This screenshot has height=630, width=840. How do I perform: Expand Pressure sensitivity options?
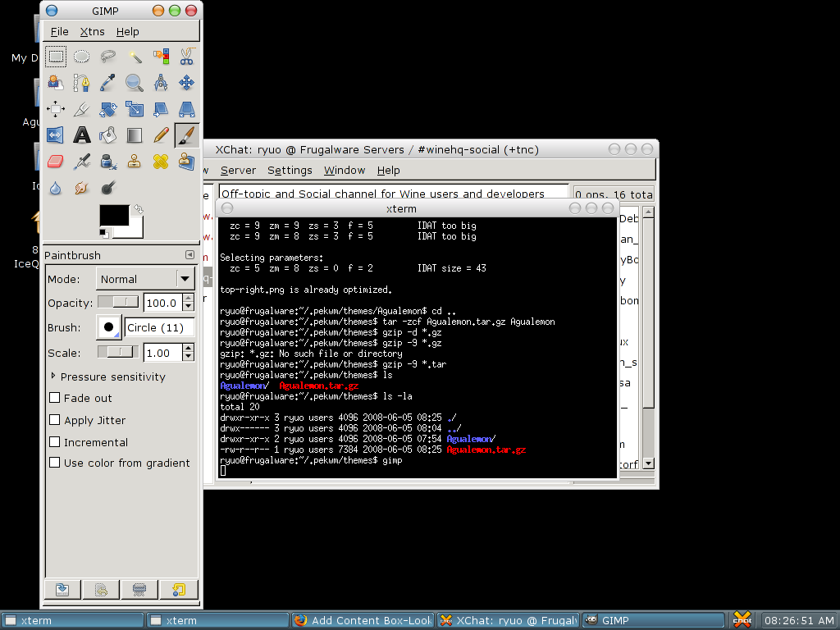[x=53, y=376]
